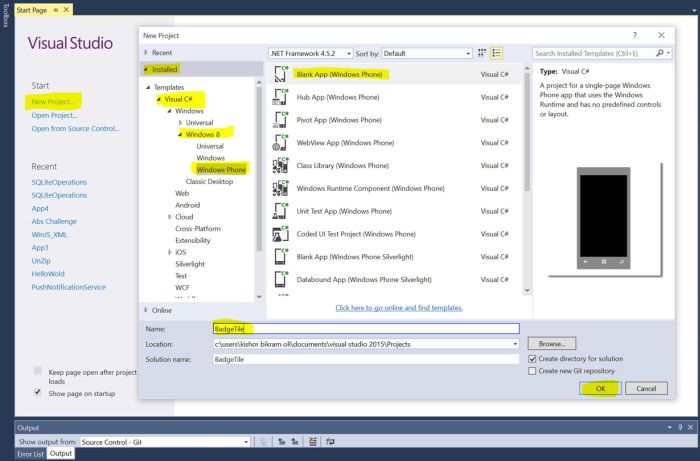Close the Output panel
Viewport: 700px width, 461px height.
(x=690, y=427)
